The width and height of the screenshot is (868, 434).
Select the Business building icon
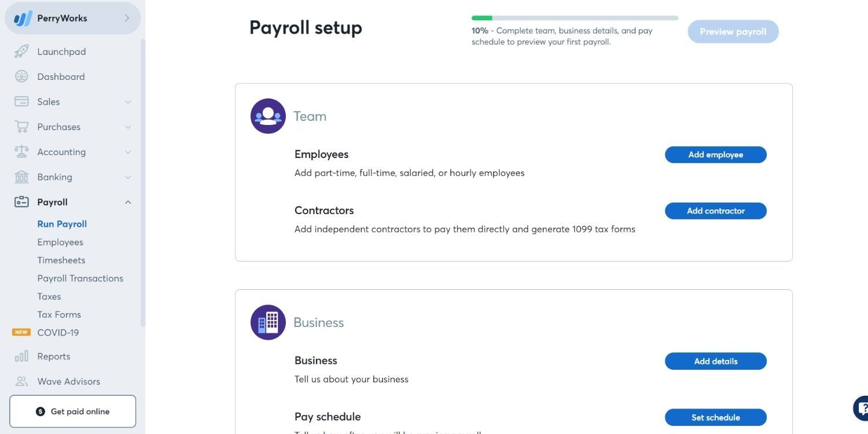[x=268, y=322]
